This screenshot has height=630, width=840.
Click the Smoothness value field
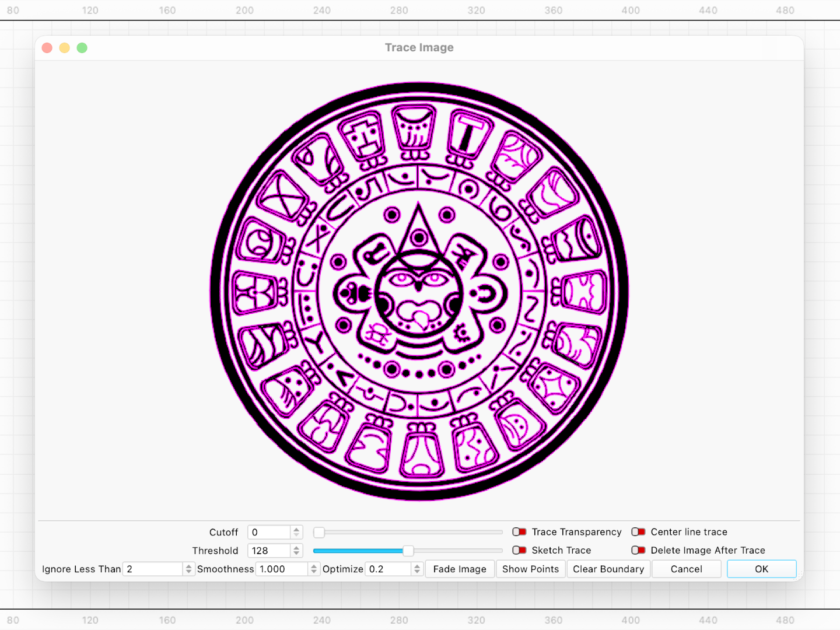(282, 569)
